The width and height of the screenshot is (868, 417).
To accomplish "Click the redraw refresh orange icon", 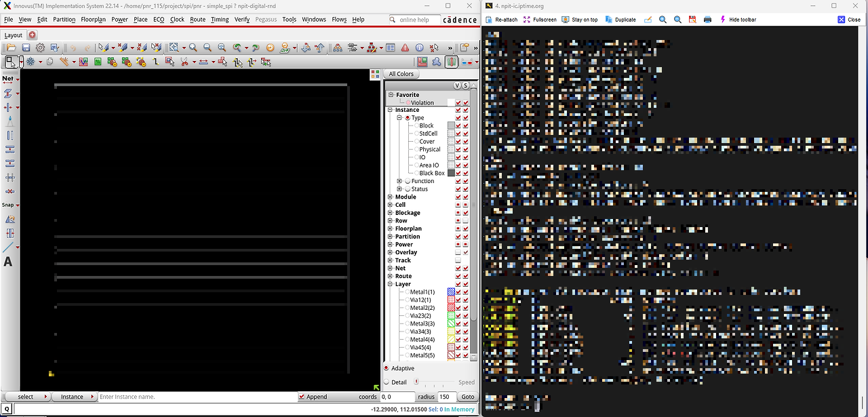I will coord(270,48).
